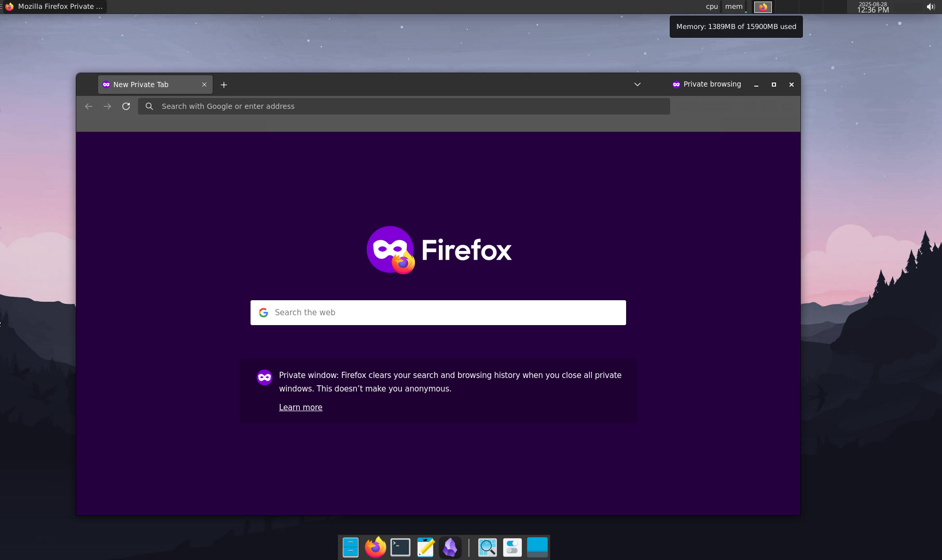942x560 pixels.
Task: Show desktop using the blue dock icon
Action: [537, 548]
